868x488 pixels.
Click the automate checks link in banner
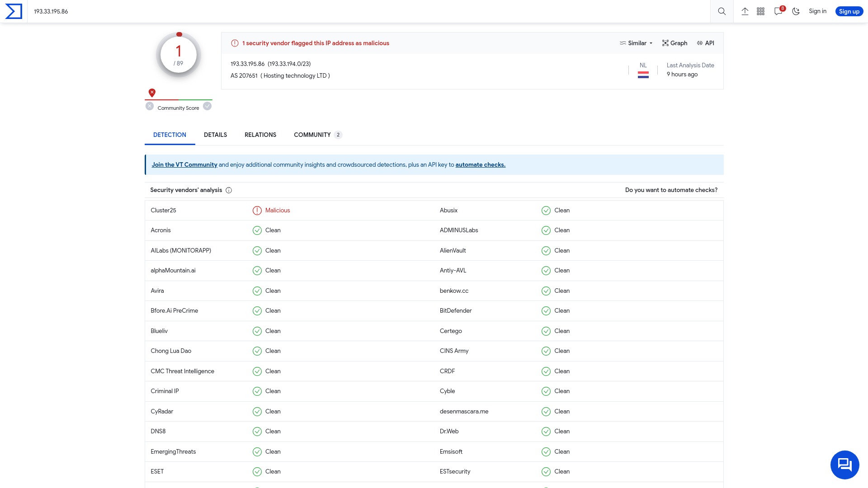480,165
